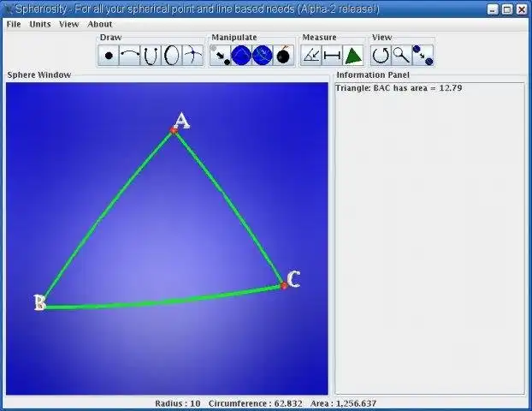Choose the measure angle tool
This screenshot has width=532, height=411.
point(311,56)
